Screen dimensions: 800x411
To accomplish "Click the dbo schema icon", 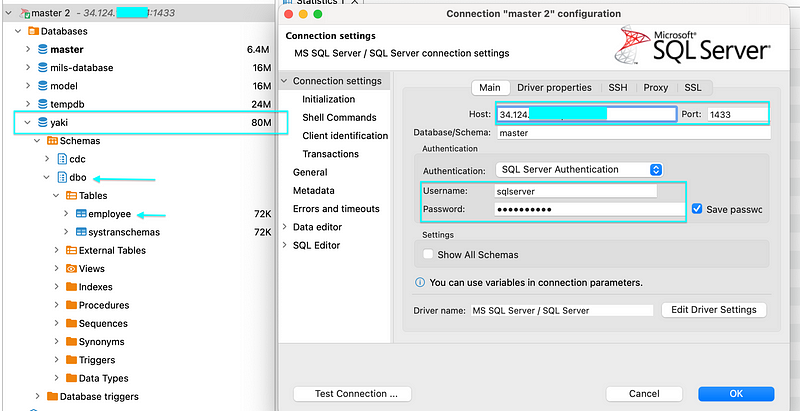I will tap(62, 178).
